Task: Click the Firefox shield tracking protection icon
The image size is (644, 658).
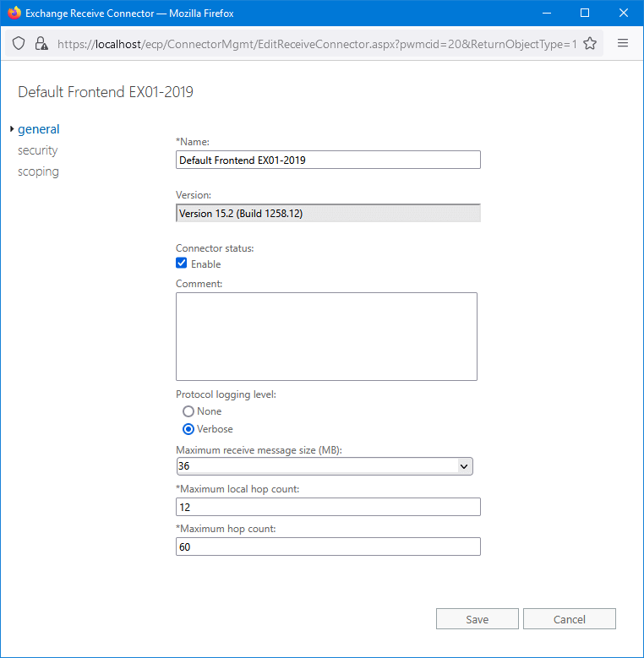Action: pos(19,43)
